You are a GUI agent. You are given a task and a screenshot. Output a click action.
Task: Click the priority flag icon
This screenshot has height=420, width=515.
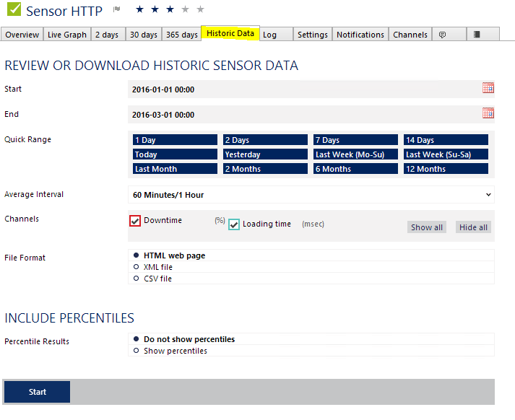pos(117,9)
